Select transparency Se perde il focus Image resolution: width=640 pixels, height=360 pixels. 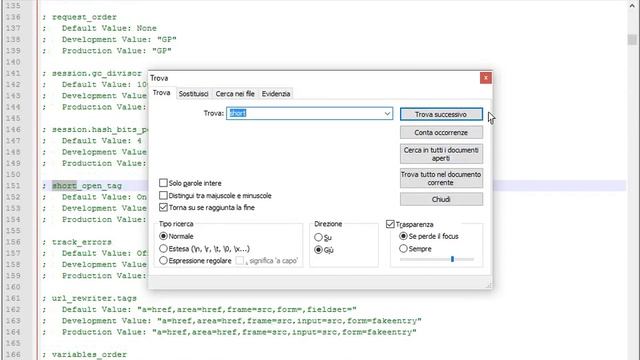click(403, 236)
